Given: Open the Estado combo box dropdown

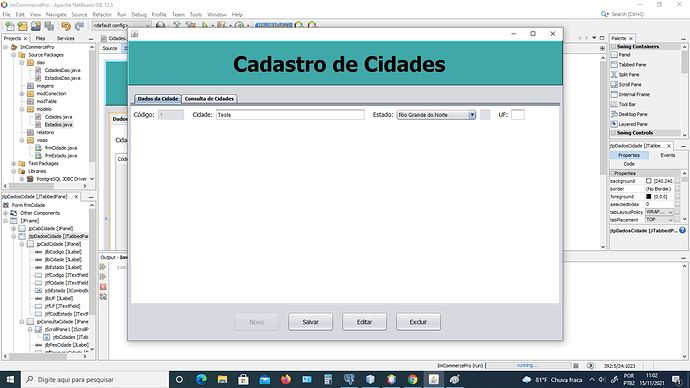Looking at the screenshot, I should pos(472,115).
